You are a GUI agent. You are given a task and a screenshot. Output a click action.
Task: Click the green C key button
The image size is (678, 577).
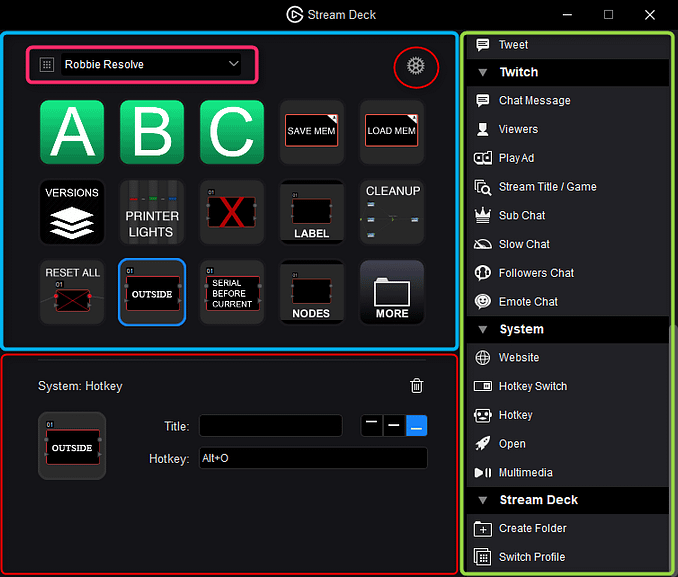[232, 132]
